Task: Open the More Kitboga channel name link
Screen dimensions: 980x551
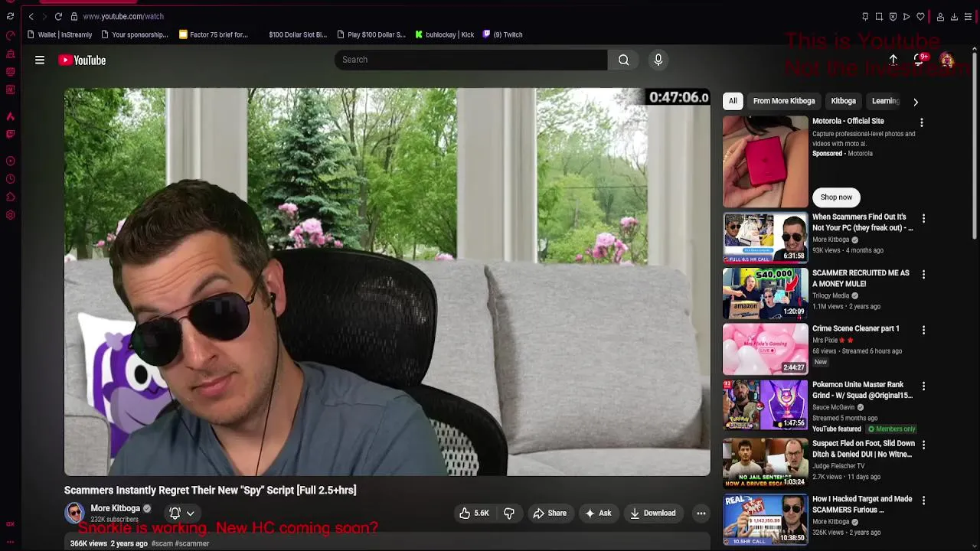Action: pyautogui.click(x=116, y=508)
